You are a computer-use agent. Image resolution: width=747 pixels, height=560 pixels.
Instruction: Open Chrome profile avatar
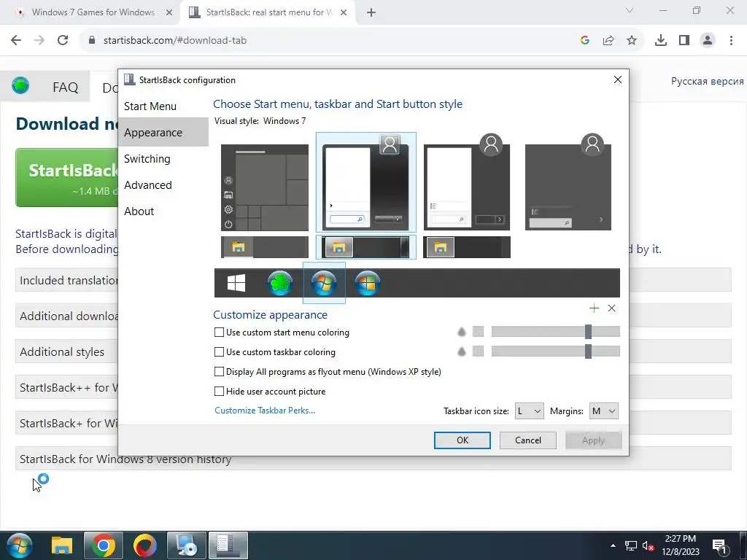pyautogui.click(x=708, y=41)
